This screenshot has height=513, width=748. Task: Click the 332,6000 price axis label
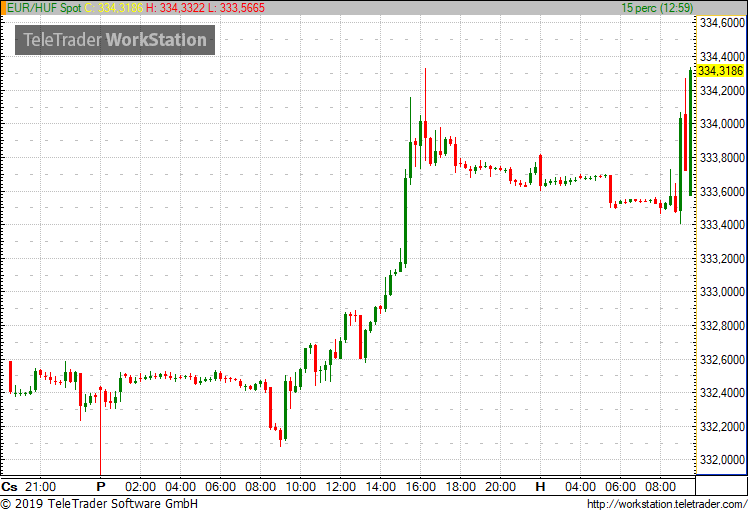point(722,359)
